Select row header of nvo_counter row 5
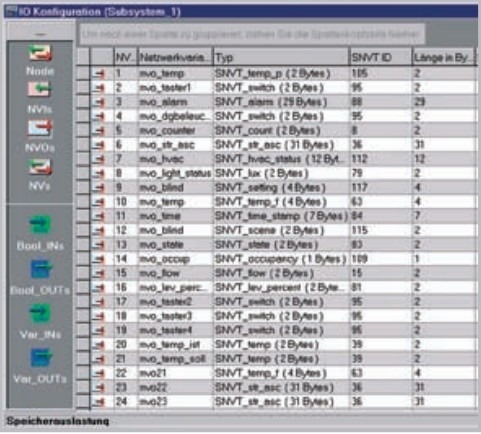The image size is (481, 434). (x=82, y=131)
